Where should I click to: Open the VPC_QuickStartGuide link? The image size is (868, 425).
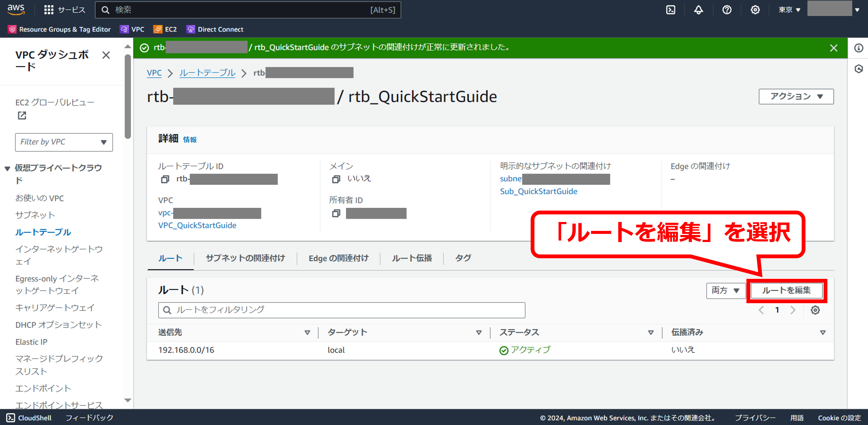click(x=197, y=225)
